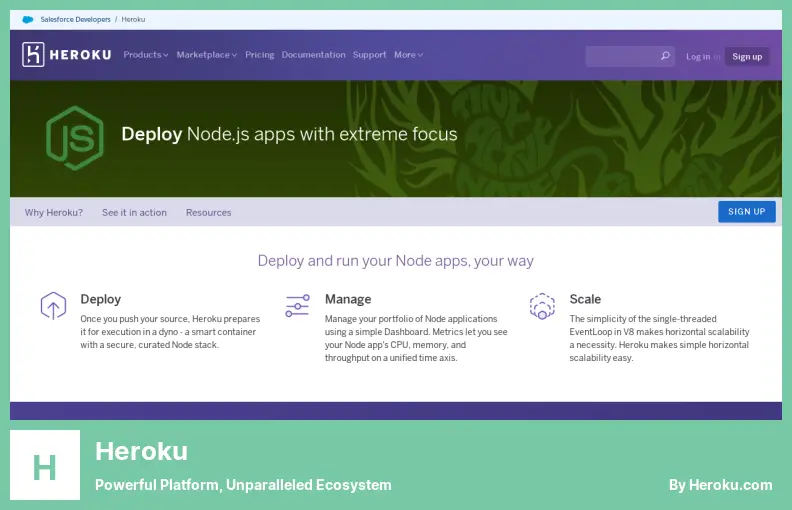
Task: Click the Log in link
Action: pos(698,57)
